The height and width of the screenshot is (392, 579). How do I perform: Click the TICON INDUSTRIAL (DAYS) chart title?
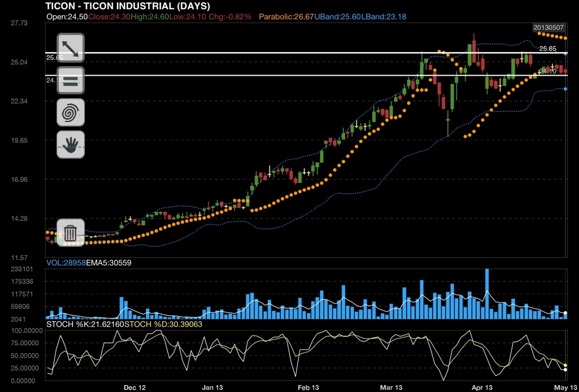128,6
